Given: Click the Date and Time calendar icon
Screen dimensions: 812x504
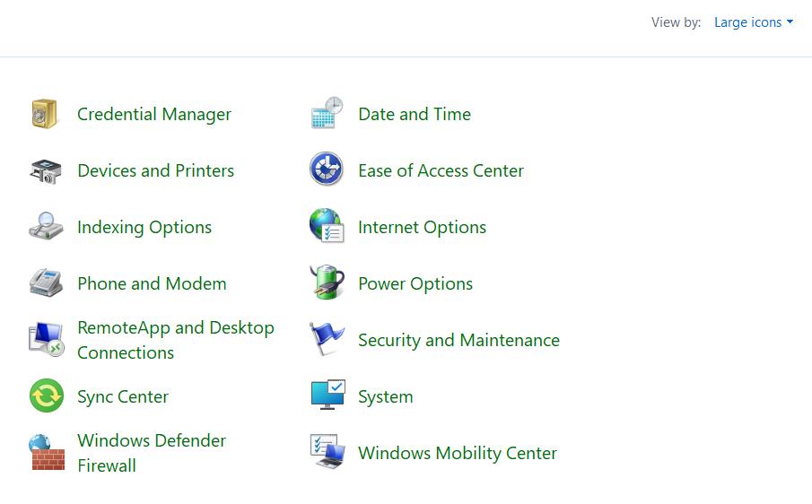Looking at the screenshot, I should click(x=327, y=113).
